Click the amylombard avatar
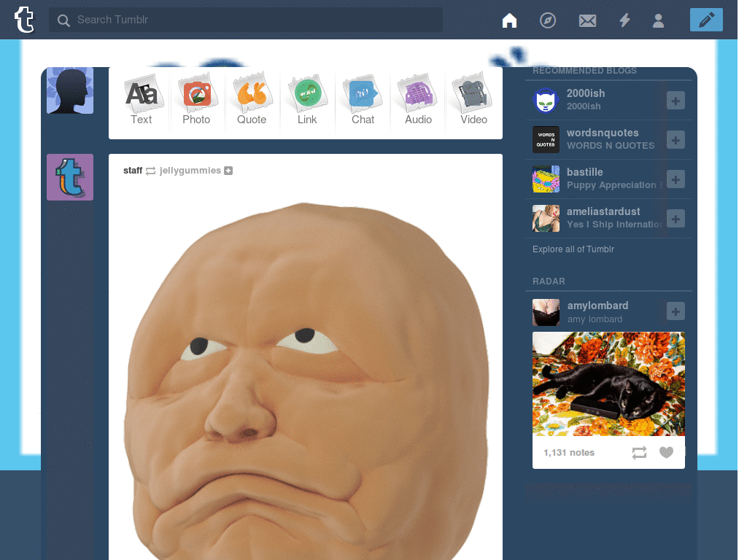This screenshot has width=747, height=560. tap(546, 312)
